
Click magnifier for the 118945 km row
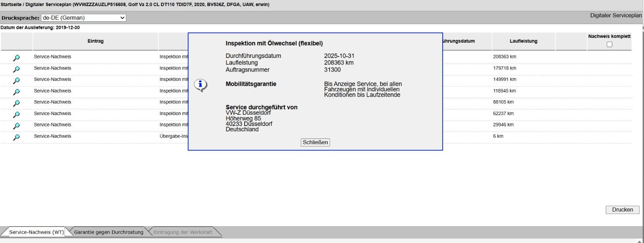pos(16,92)
